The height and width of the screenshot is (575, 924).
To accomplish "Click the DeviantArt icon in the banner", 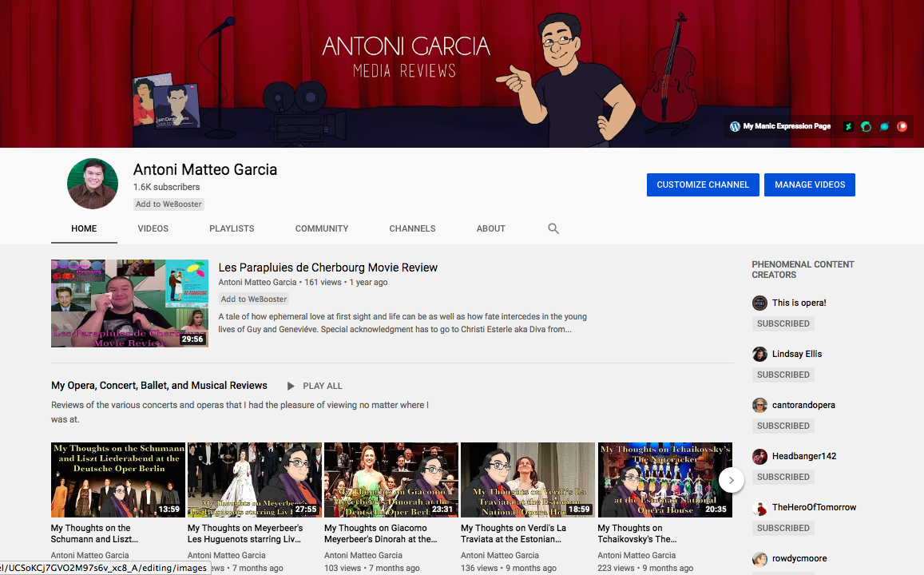I will coord(848,126).
